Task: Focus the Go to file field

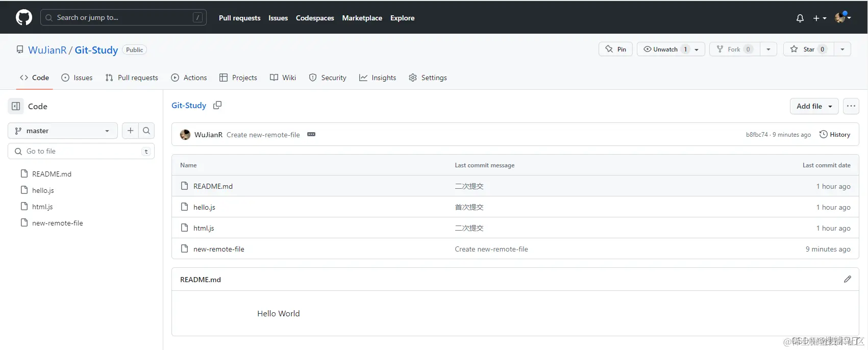Action: (x=81, y=151)
